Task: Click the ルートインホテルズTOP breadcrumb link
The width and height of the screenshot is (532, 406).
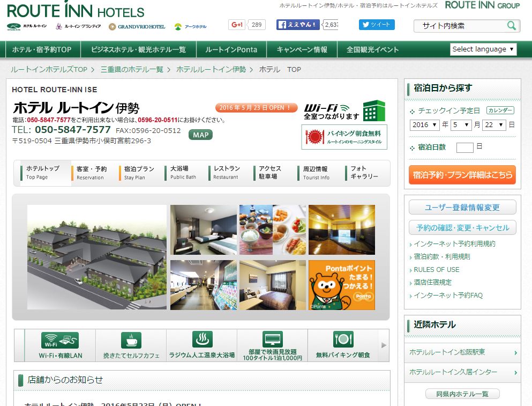Action: 49,70
